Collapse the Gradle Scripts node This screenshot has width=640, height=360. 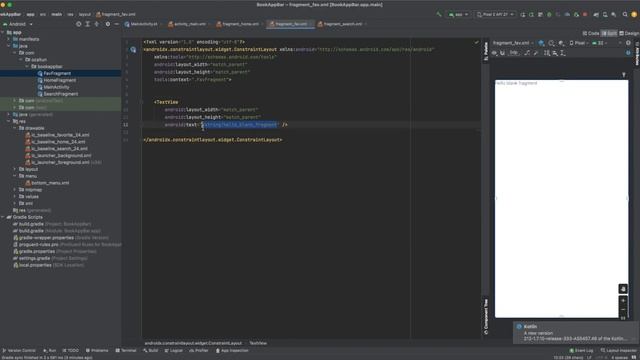[x=3, y=217]
